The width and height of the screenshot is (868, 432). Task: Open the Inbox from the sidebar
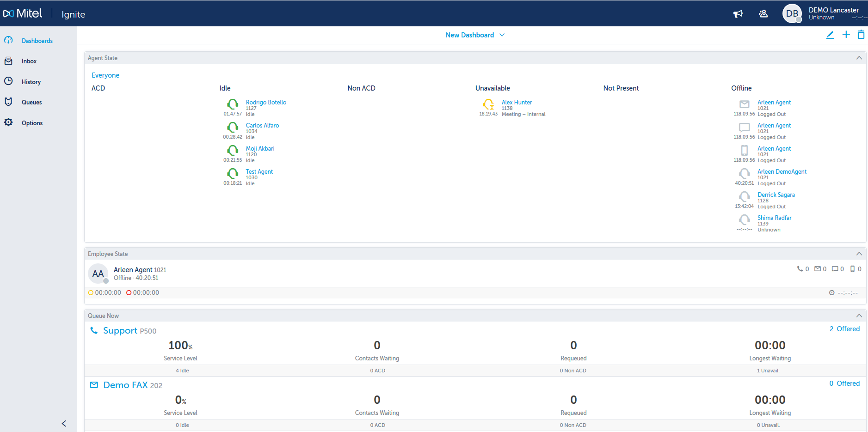[29, 61]
